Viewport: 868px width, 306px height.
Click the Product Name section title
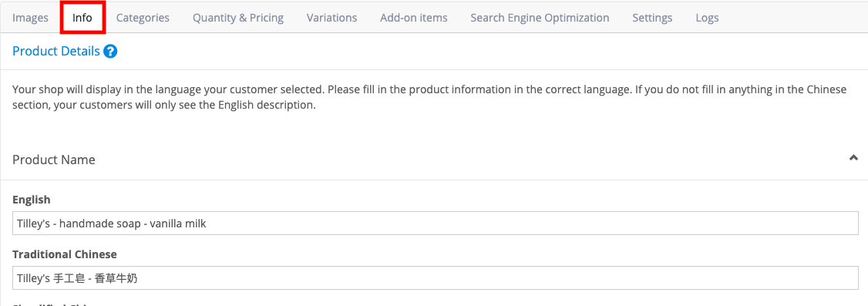[x=54, y=160]
